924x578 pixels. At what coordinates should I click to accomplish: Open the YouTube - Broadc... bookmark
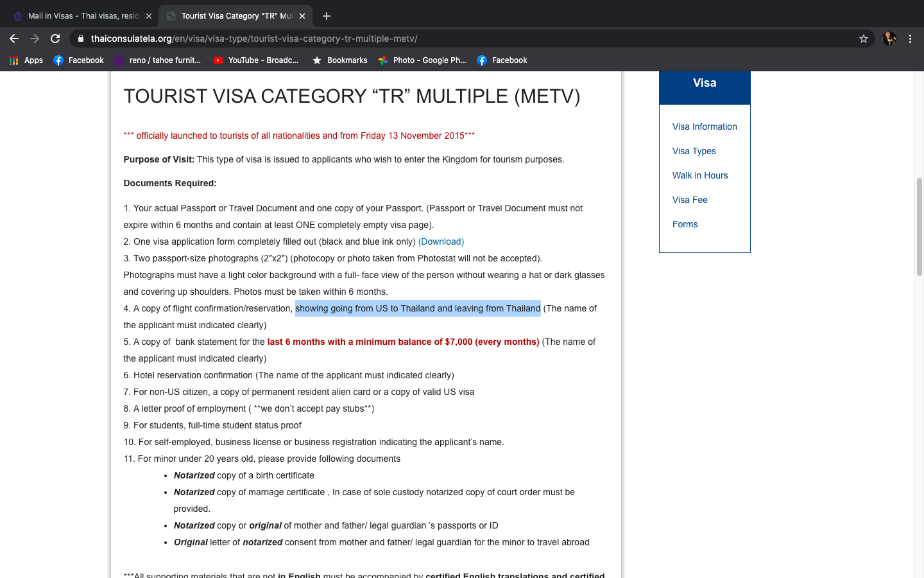tap(256, 60)
